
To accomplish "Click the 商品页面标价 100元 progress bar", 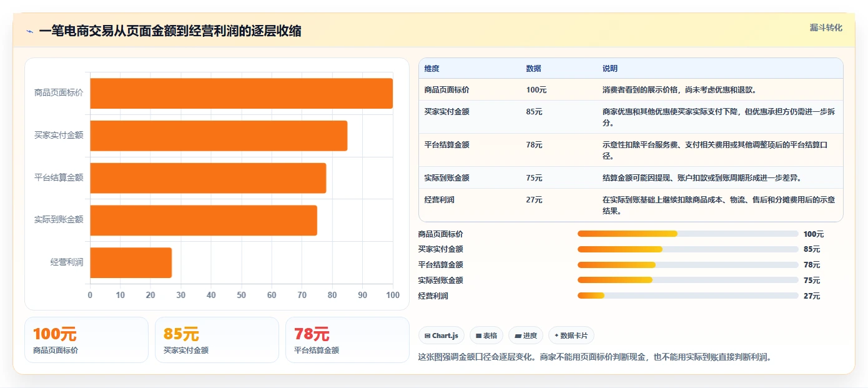I will 688,234.
